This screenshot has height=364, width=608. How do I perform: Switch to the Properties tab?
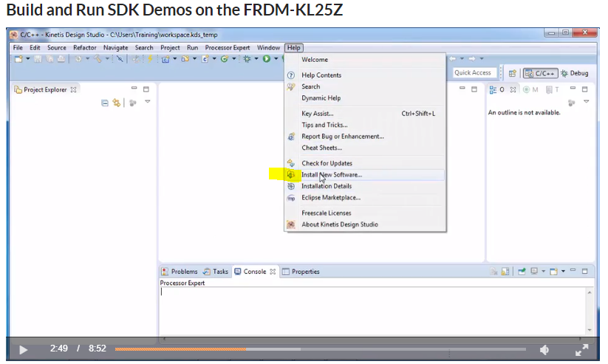(301, 272)
